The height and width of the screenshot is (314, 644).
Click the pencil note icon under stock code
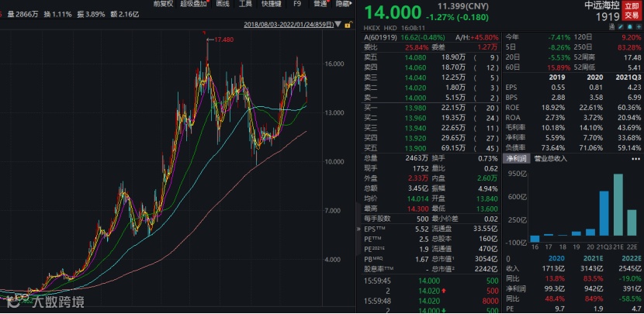pyautogui.click(x=621, y=26)
